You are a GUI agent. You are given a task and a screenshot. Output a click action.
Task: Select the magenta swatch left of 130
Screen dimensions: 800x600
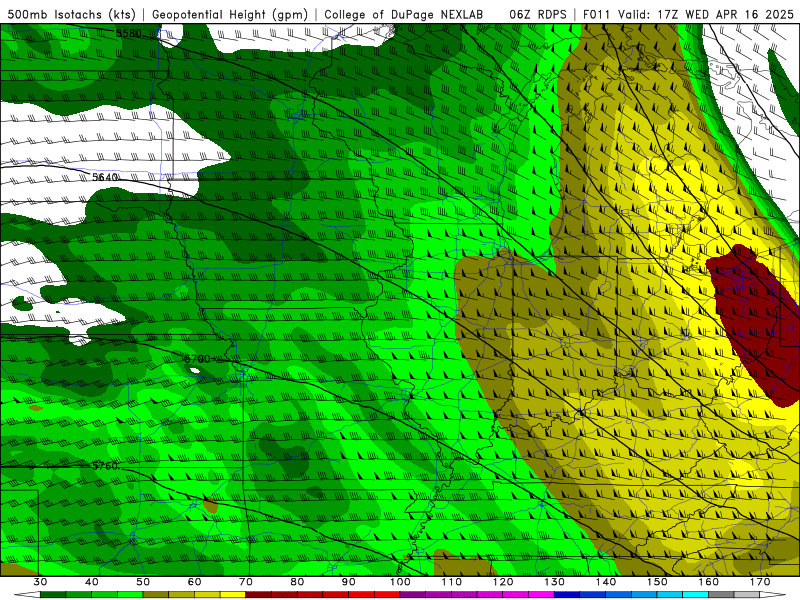[542, 595]
